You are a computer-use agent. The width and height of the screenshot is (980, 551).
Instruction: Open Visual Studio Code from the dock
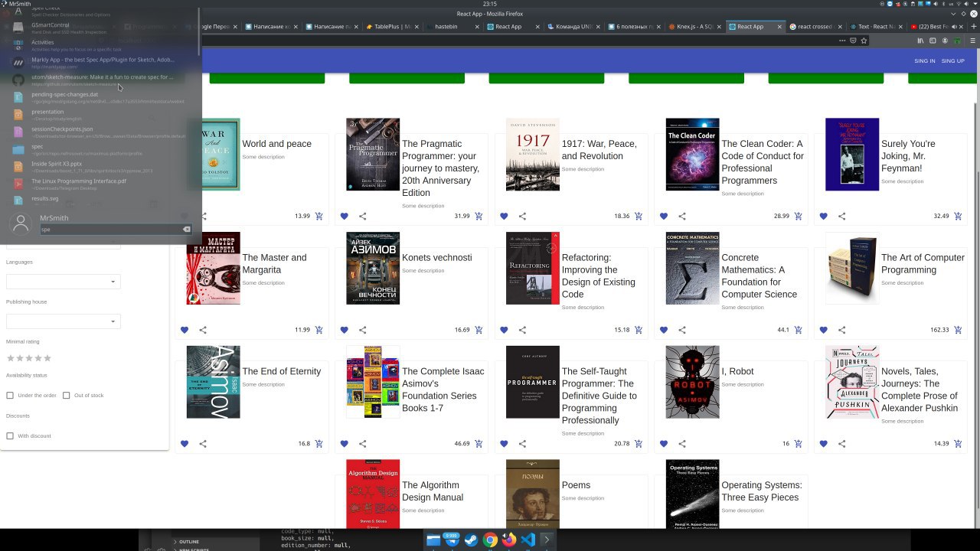(x=528, y=540)
